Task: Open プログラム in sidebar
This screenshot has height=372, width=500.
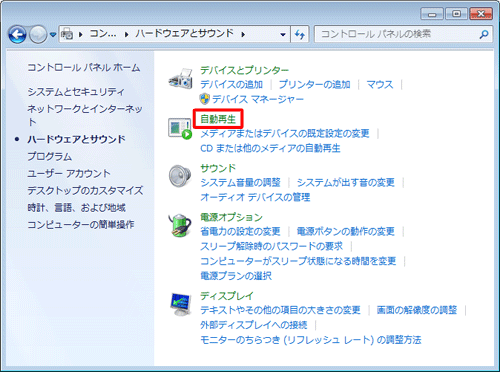Action: pos(50,156)
